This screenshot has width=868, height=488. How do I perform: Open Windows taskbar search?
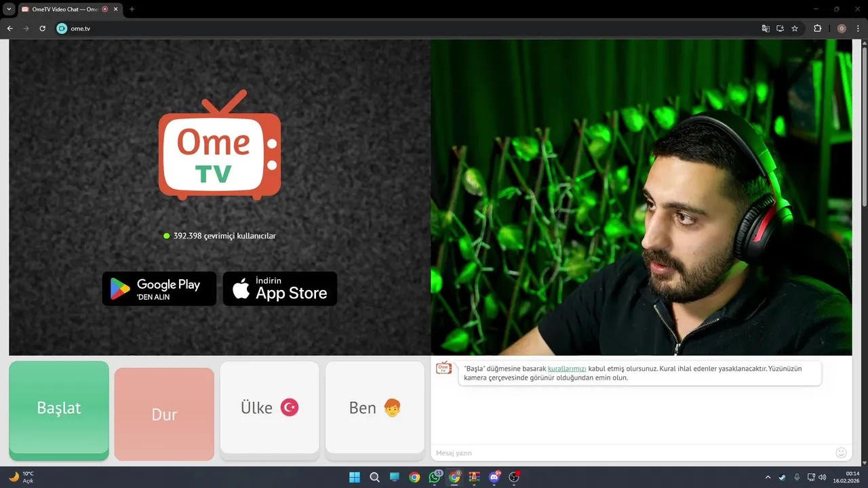374,477
